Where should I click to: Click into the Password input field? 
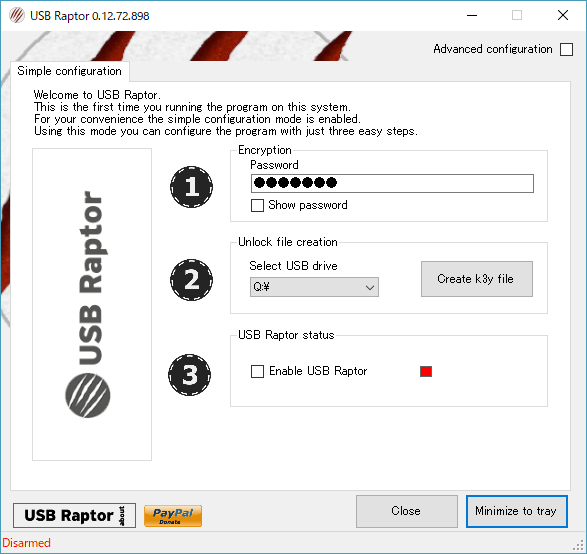[392, 183]
